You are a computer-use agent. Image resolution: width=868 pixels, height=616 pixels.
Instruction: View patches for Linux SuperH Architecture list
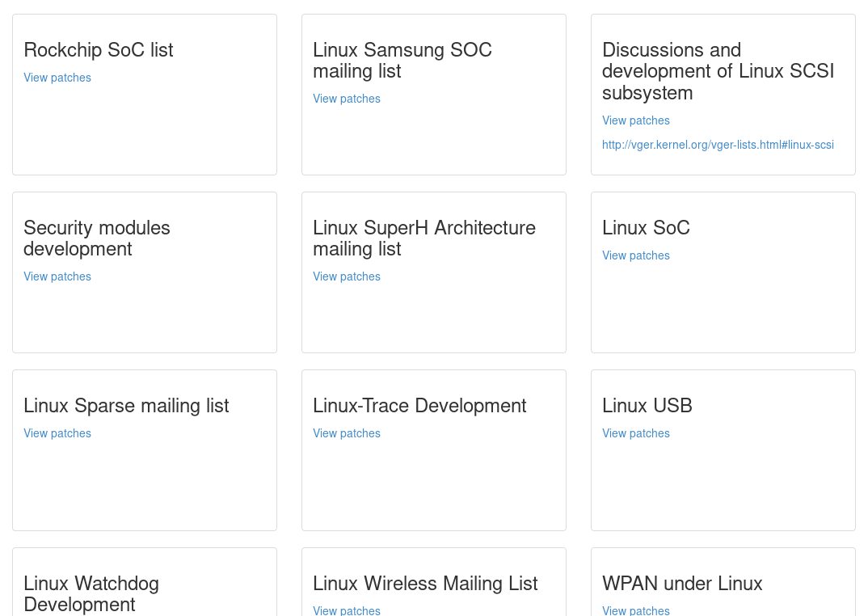(347, 276)
